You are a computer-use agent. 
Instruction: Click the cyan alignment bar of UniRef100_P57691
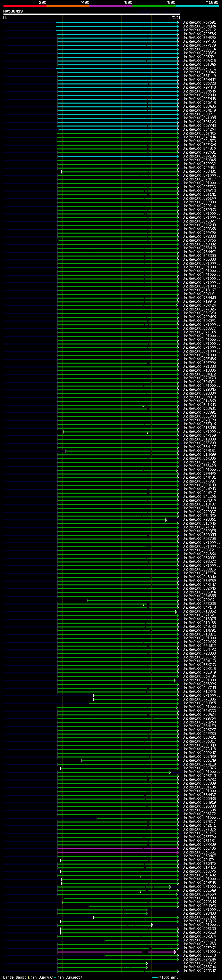click(x=117, y=23)
